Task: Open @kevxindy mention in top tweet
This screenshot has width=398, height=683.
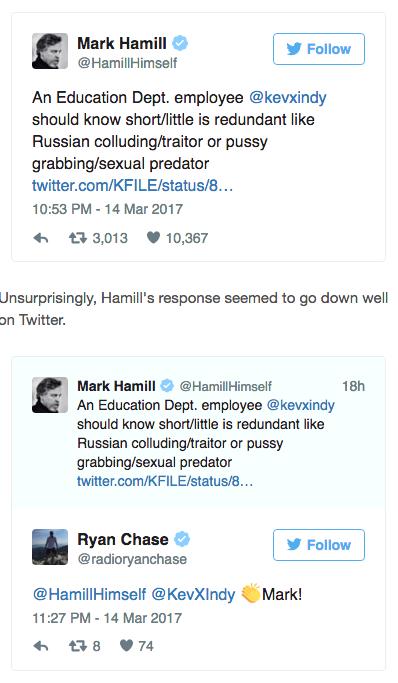Action: point(287,98)
